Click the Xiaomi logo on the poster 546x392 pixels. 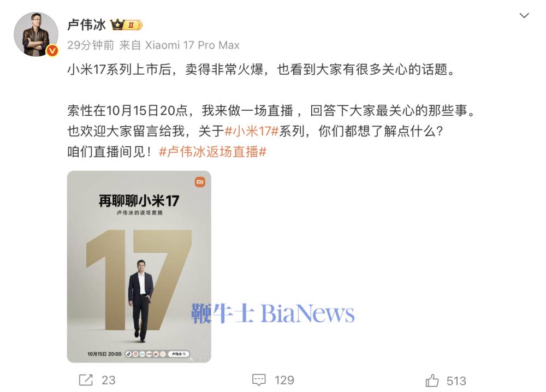[200, 182]
